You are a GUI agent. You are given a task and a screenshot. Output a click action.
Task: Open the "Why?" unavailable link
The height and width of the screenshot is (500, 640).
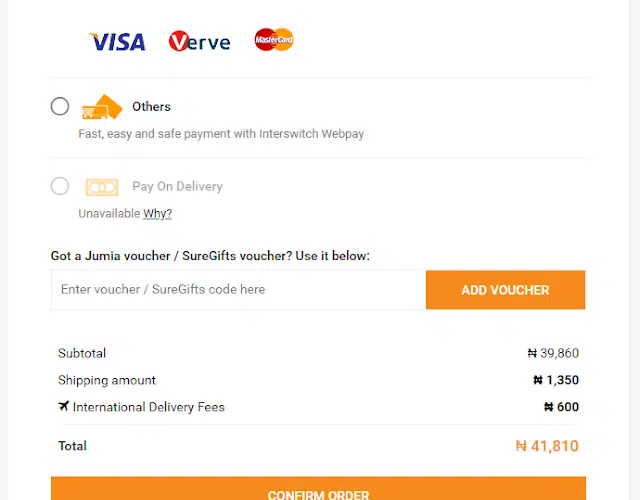click(x=157, y=213)
